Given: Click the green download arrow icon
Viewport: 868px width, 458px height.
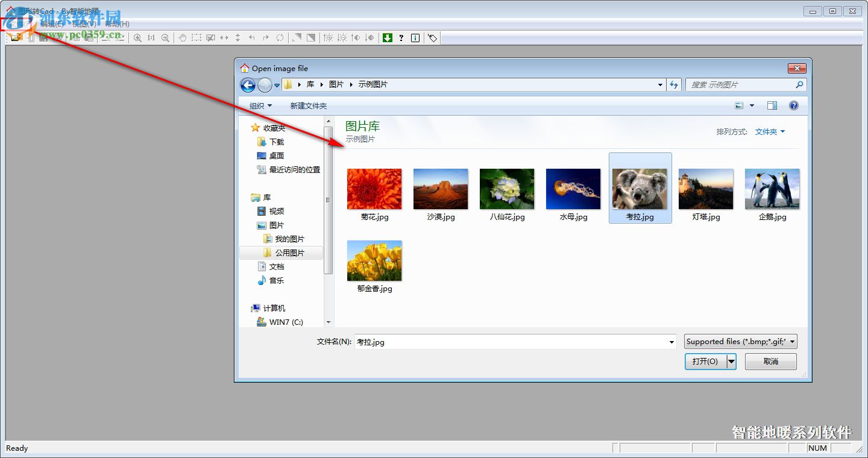Looking at the screenshot, I should click(387, 37).
